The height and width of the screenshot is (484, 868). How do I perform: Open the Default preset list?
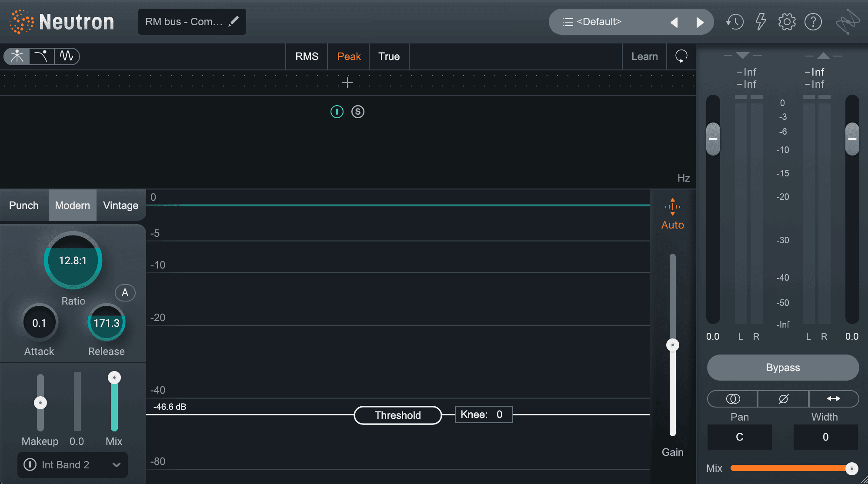(598, 22)
